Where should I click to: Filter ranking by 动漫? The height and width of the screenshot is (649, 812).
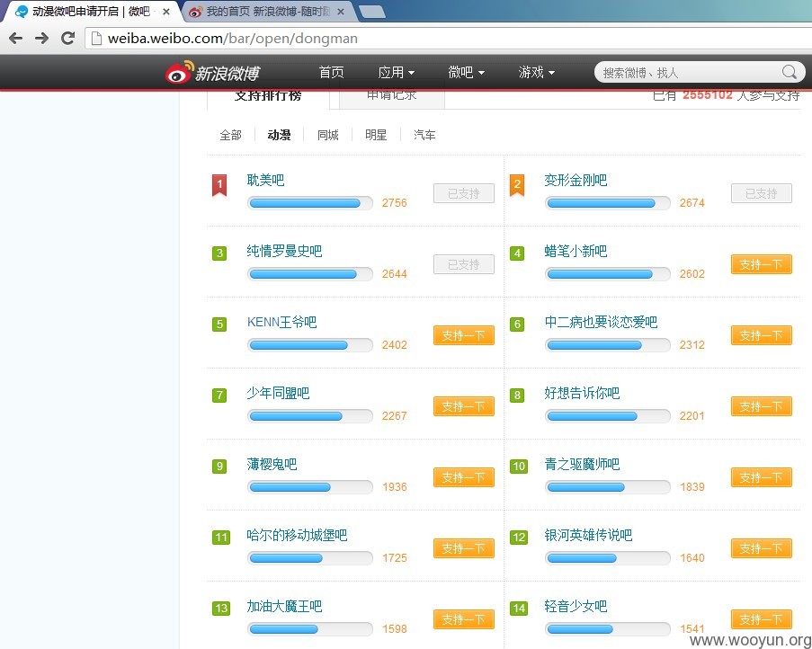[279, 135]
